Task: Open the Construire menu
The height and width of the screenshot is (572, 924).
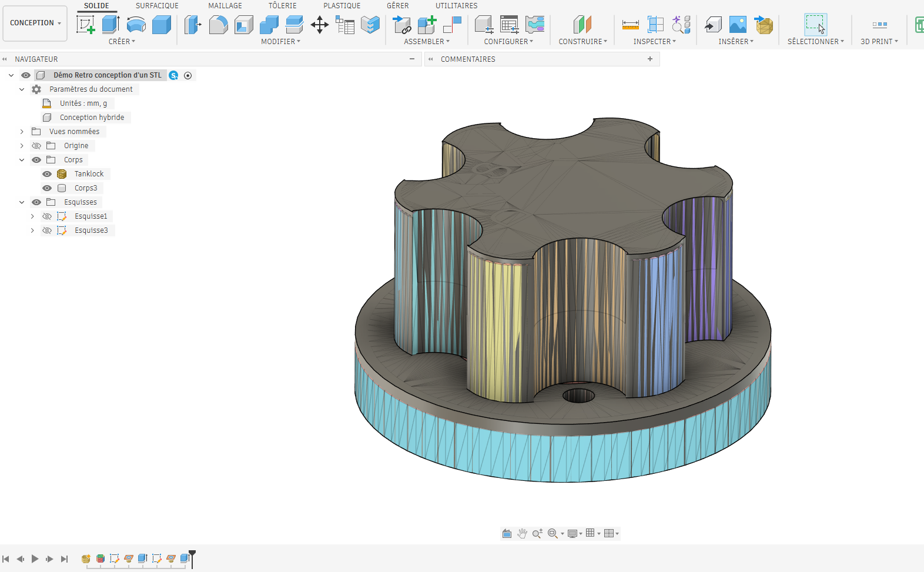Action: pos(582,42)
